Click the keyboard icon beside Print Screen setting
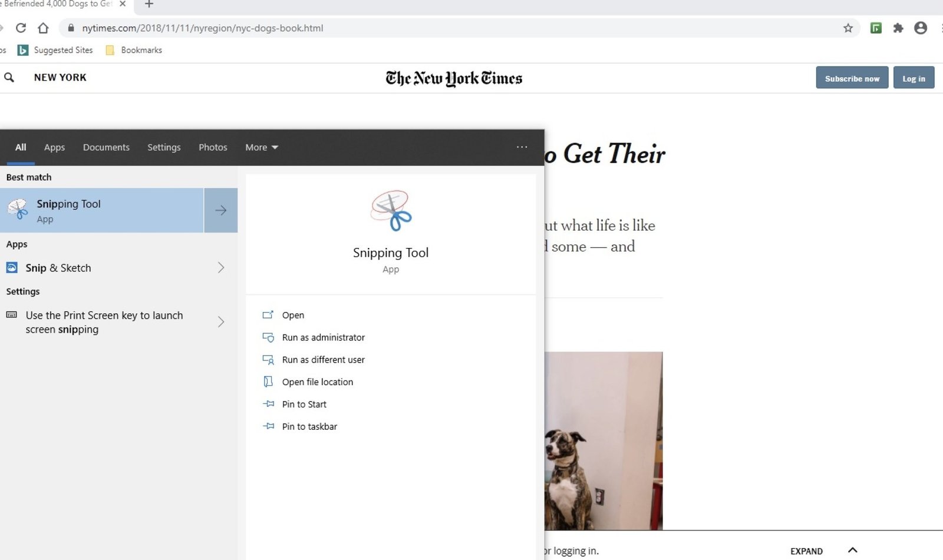Image resolution: width=943 pixels, height=560 pixels. tap(12, 315)
